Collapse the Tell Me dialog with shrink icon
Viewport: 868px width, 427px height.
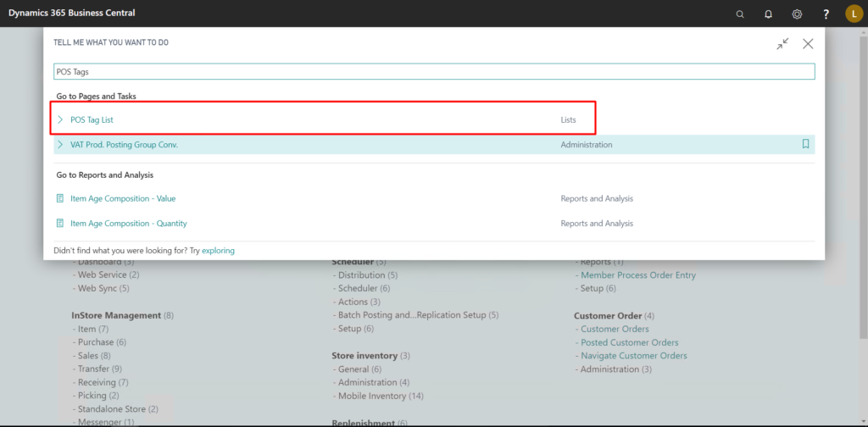(x=782, y=44)
